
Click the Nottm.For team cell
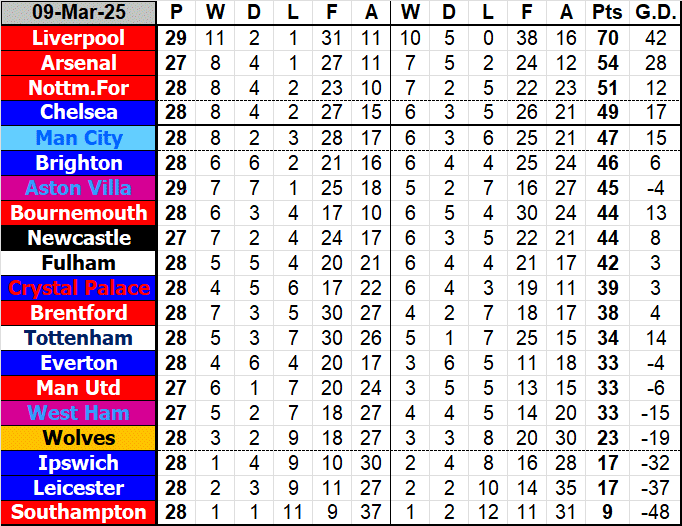(x=79, y=88)
